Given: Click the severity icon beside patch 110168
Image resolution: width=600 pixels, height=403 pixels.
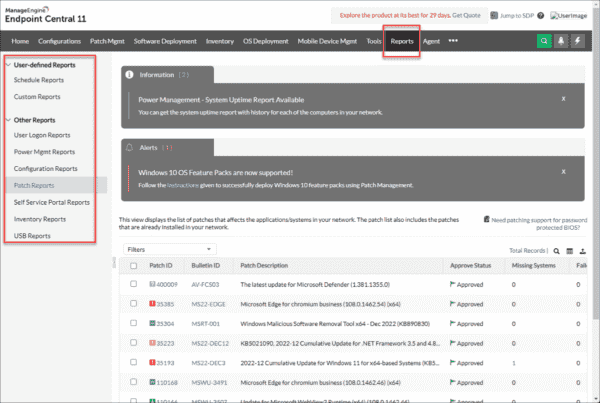Looking at the screenshot, I should pyautogui.click(x=152, y=382).
